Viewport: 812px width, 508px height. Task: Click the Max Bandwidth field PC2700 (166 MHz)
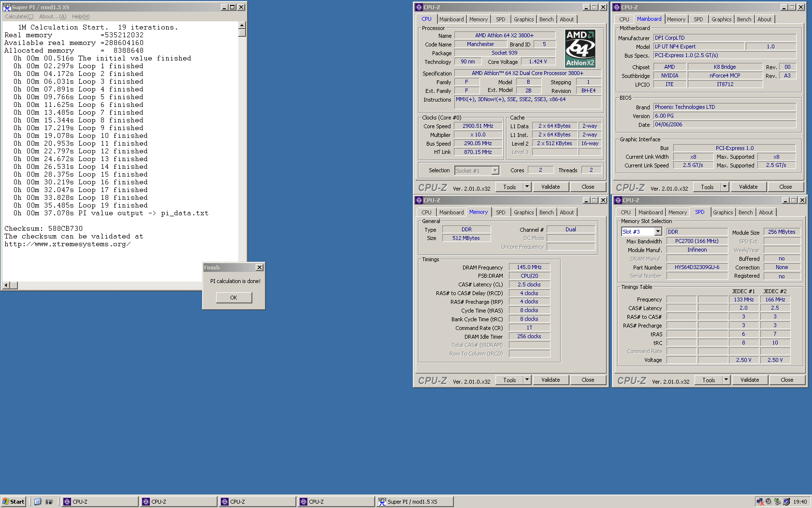(x=697, y=241)
